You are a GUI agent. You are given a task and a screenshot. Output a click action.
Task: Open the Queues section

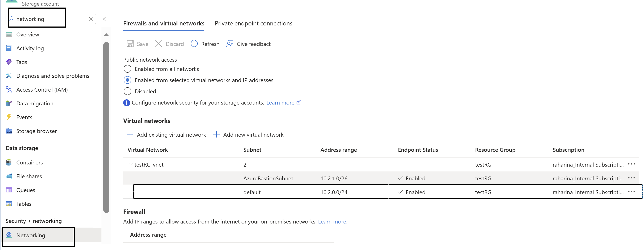tap(26, 190)
